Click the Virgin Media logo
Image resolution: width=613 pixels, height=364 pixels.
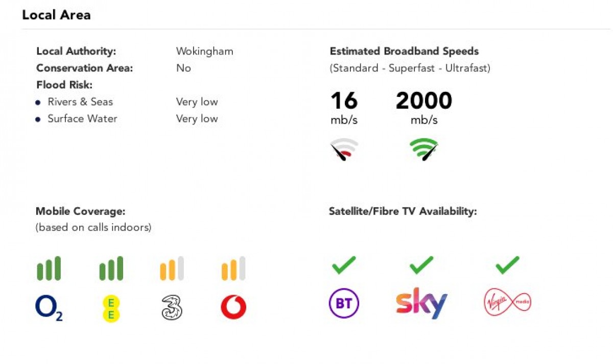pos(507,303)
